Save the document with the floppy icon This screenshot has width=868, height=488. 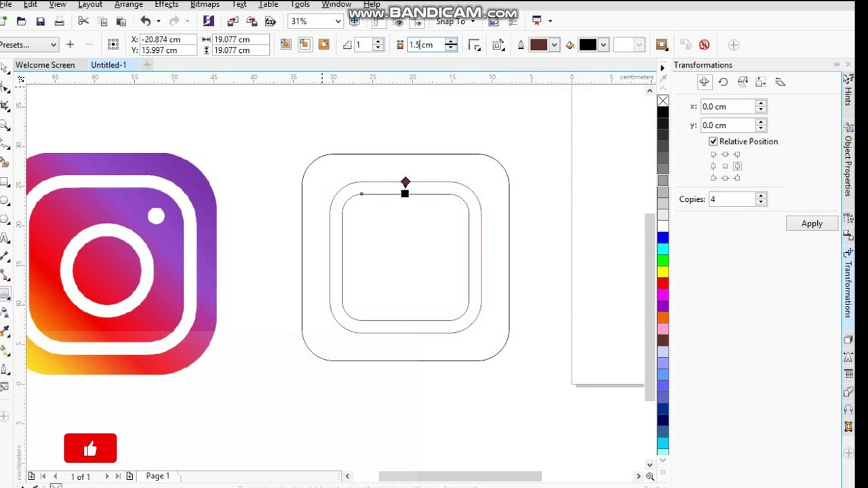(40, 22)
